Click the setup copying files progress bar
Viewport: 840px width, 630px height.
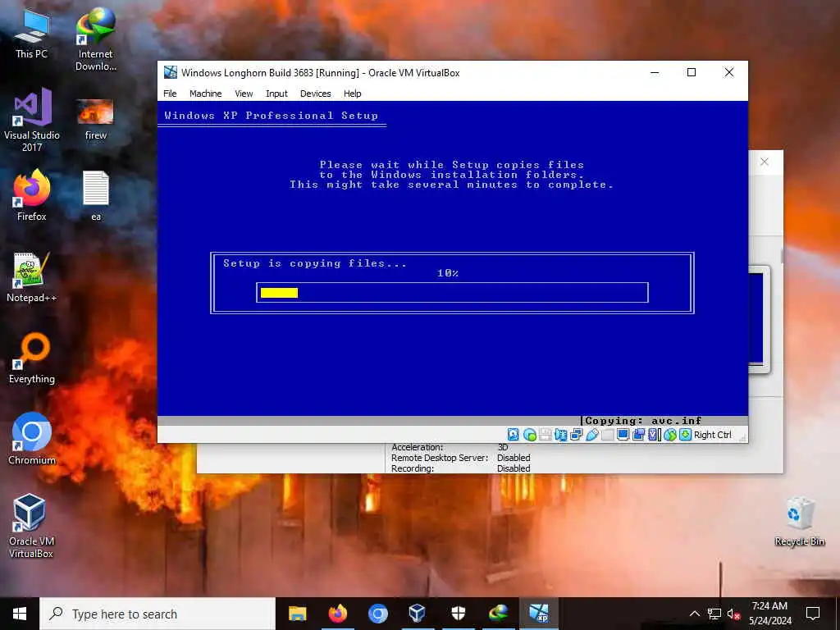[x=452, y=293]
